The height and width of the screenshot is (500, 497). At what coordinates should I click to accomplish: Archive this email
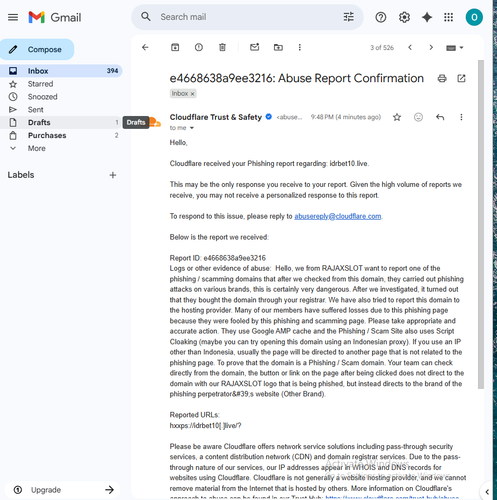click(x=175, y=47)
